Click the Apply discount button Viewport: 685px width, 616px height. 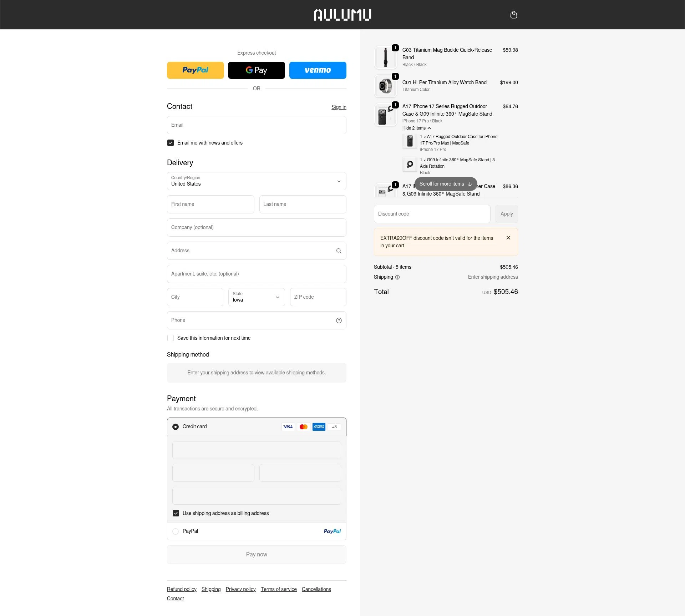click(x=506, y=214)
